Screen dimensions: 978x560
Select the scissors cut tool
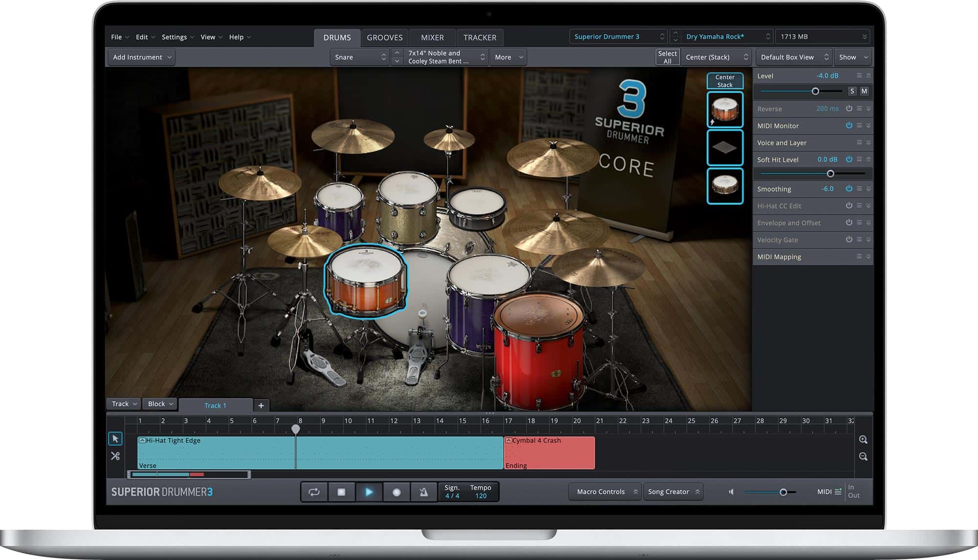click(x=115, y=456)
